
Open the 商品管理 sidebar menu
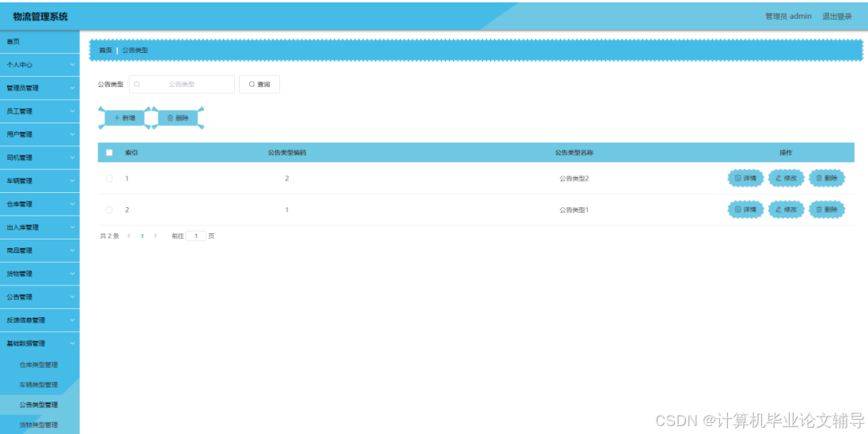pos(40,251)
